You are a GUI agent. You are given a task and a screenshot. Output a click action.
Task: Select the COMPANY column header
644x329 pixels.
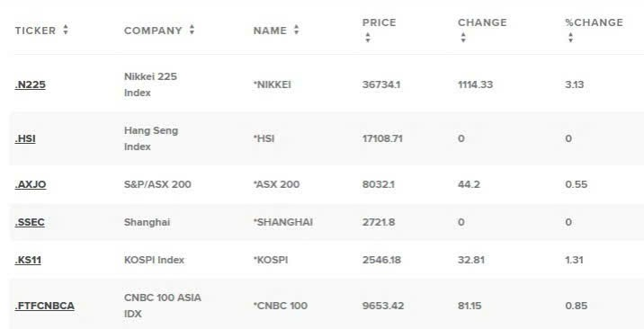153,31
